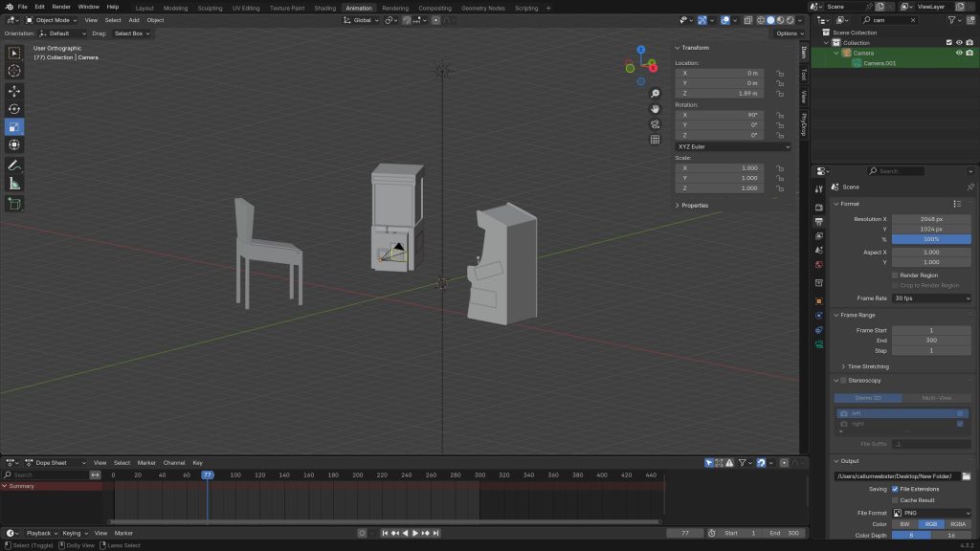The height and width of the screenshot is (551, 980).
Task: Toggle camera view with the camera gizmo icon
Action: 656,123
